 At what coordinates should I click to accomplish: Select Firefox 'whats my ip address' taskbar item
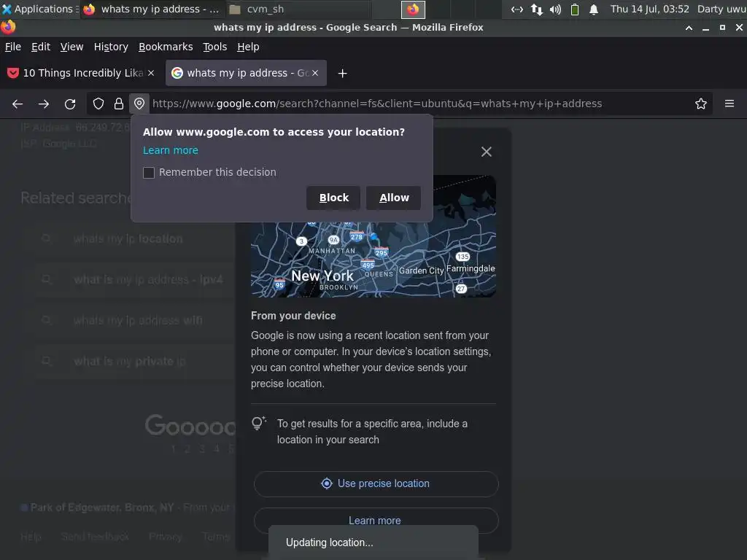click(x=152, y=9)
